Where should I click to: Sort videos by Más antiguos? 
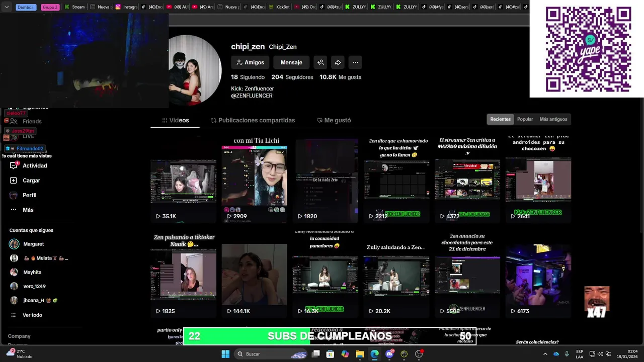pos(553,119)
